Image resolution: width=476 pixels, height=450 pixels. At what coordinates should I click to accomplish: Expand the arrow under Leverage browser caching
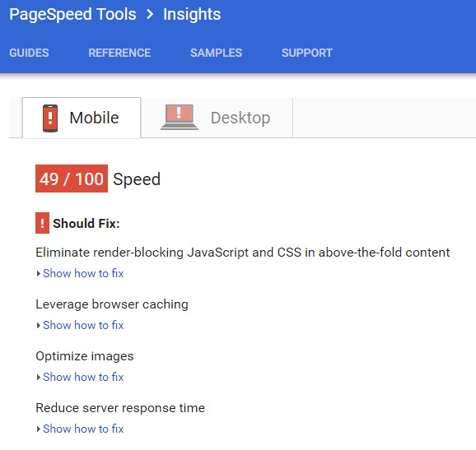point(38,326)
